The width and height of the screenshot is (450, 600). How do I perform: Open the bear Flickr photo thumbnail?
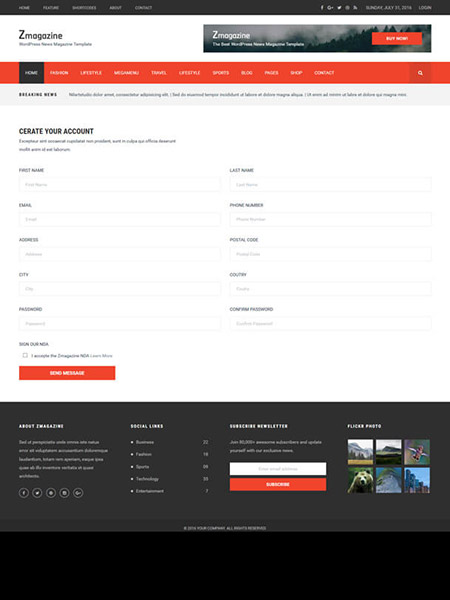coord(360,480)
